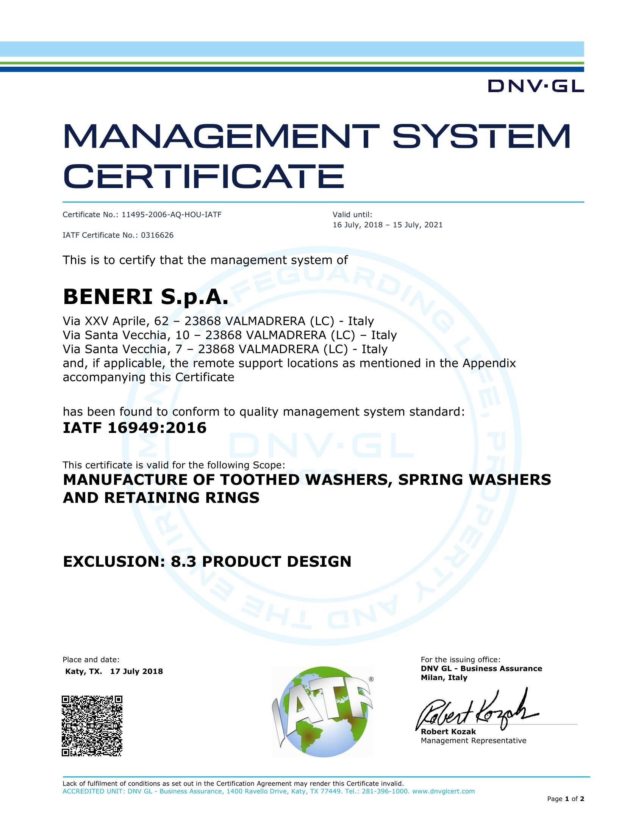Click 'AND RETAINING RINGS' scope line
This screenshot has width=644, height=834.
pos(161,498)
